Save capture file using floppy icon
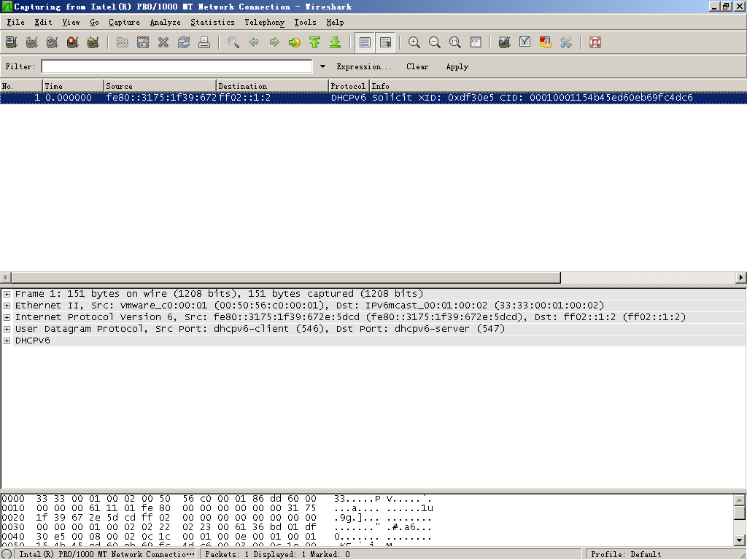This screenshot has width=747, height=560. 143,42
